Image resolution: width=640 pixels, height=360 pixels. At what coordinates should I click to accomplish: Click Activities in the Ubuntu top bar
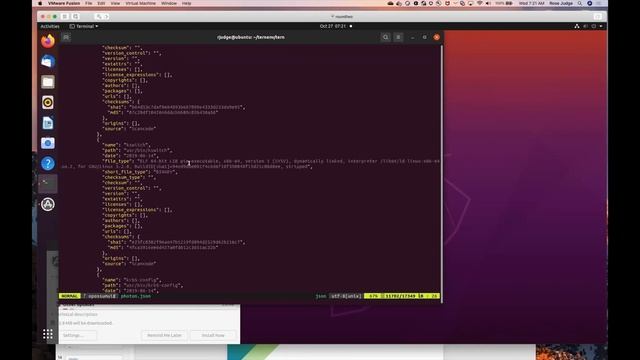50,26
